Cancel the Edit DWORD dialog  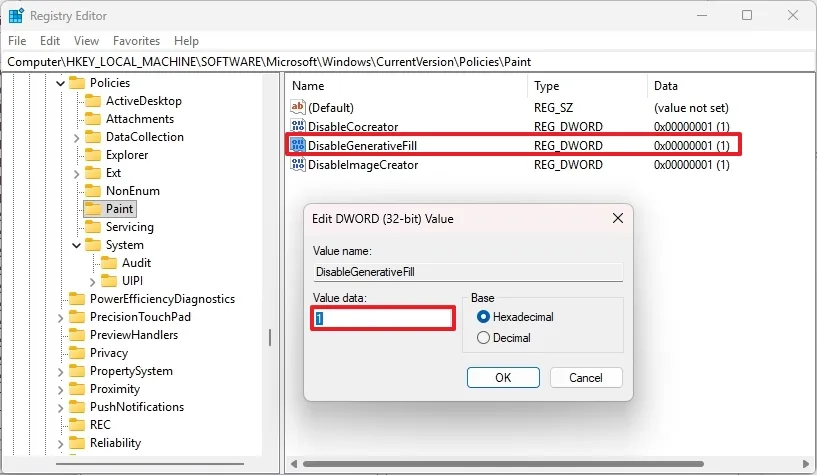click(586, 378)
